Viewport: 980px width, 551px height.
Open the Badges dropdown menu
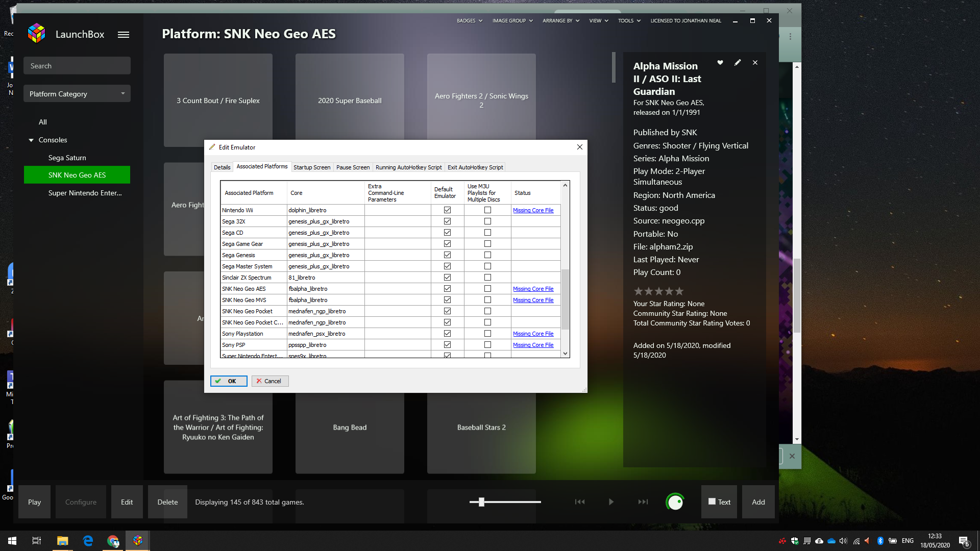click(x=469, y=21)
